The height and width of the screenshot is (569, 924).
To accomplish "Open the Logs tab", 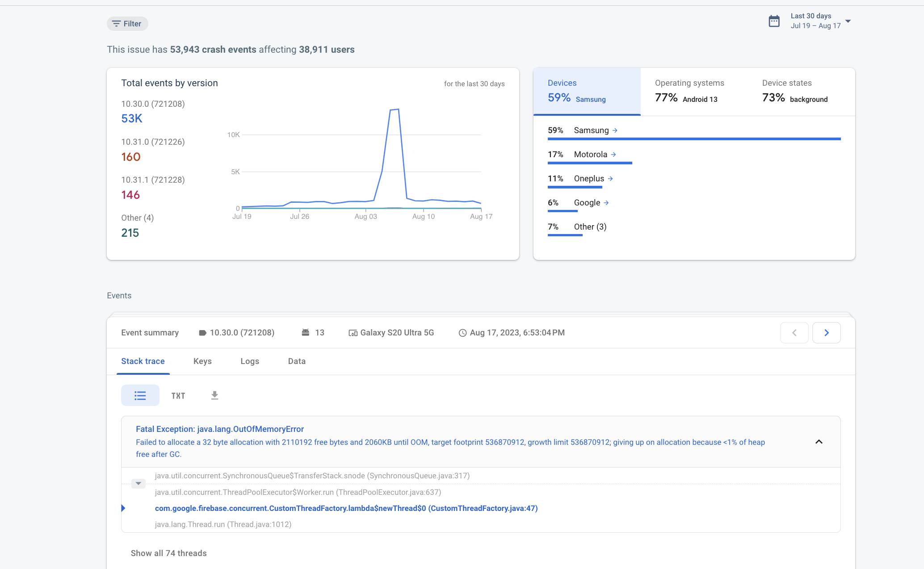I will [x=249, y=361].
